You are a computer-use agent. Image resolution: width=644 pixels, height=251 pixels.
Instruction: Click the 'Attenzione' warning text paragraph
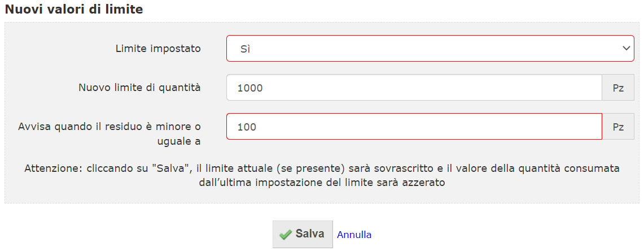click(x=322, y=176)
